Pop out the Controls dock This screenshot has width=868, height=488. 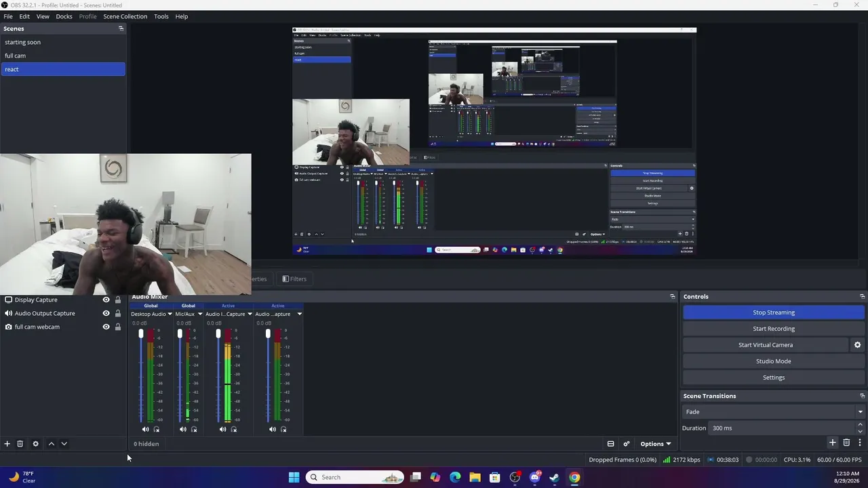863,296
